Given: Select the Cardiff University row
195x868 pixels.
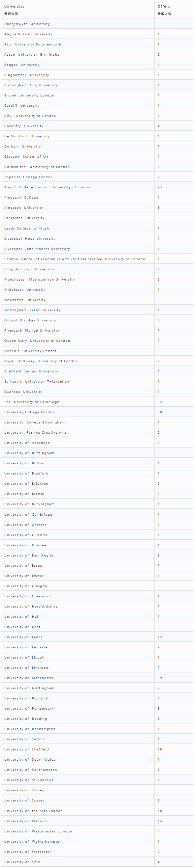Looking at the screenshot, I should (97, 105).
